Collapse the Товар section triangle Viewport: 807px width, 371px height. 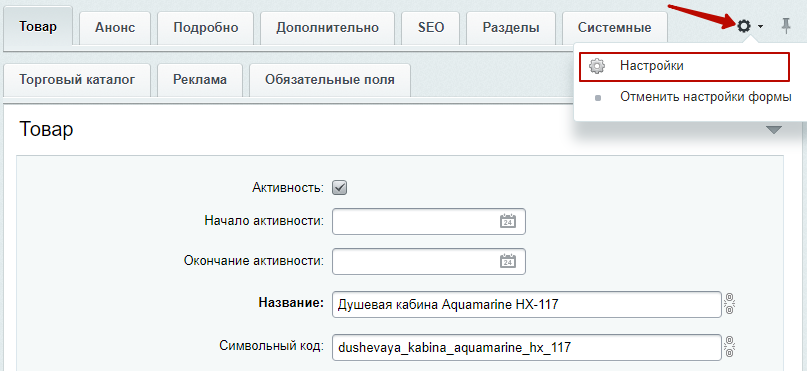(774, 130)
